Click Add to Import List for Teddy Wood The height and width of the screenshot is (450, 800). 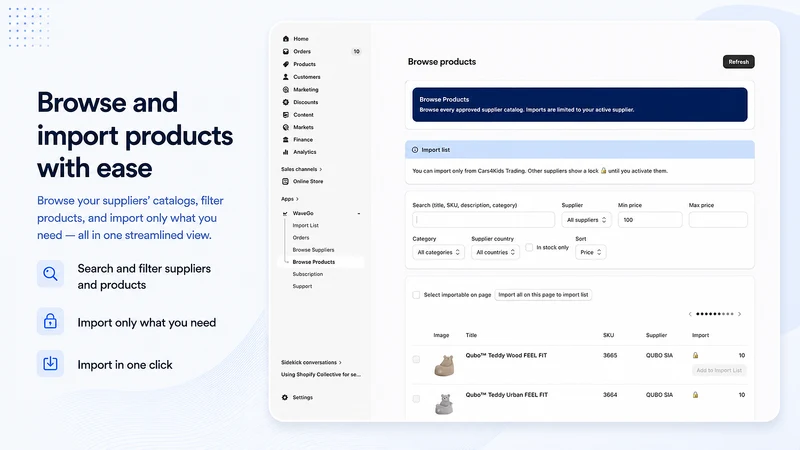719,370
